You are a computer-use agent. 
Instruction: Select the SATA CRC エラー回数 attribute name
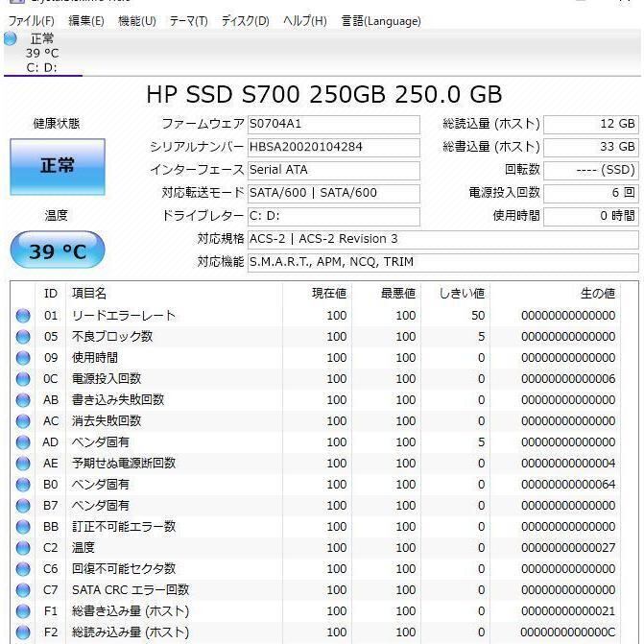(131, 590)
